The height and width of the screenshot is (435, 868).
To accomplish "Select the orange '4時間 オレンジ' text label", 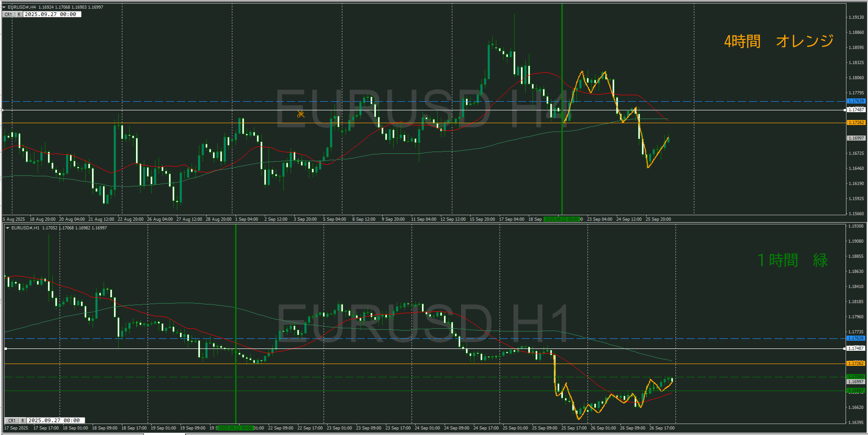I will pyautogui.click(x=778, y=41).
